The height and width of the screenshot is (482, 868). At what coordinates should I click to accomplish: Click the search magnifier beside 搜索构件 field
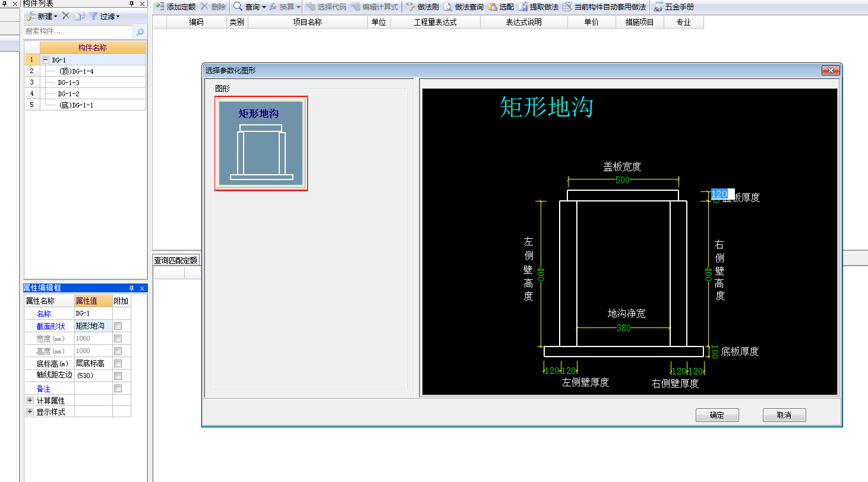(140, 31)
